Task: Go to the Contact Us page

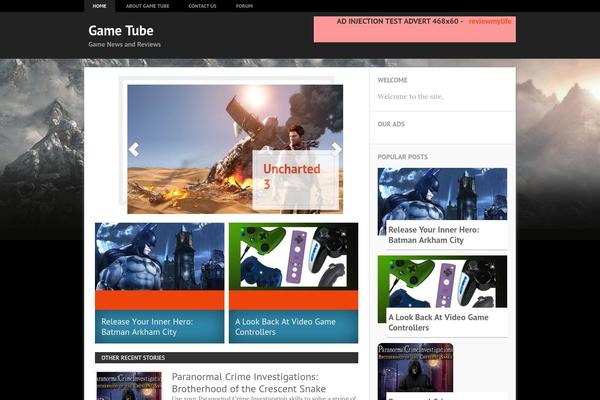Action: click(202, 6)
